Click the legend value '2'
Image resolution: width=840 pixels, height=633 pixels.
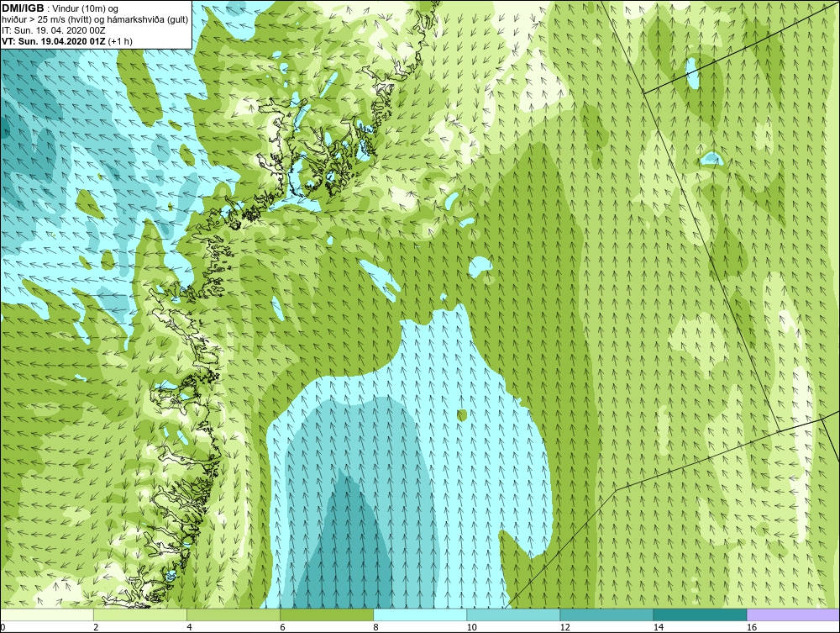click(x=96, y=627)
